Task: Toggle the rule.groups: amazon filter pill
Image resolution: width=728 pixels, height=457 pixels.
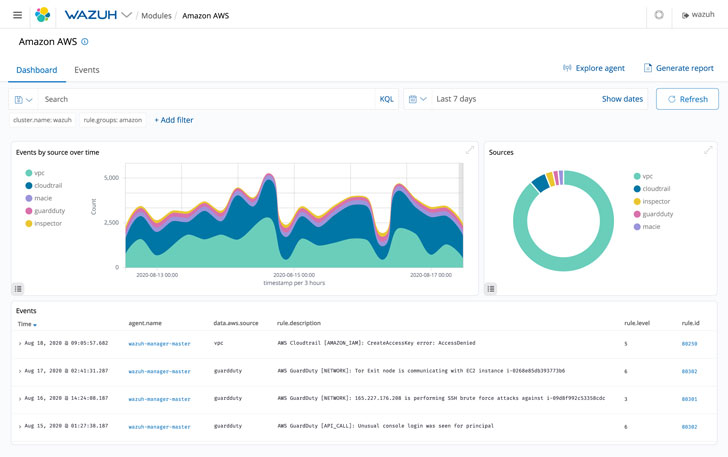Action: pyautogui.click(x=112, y=120)
